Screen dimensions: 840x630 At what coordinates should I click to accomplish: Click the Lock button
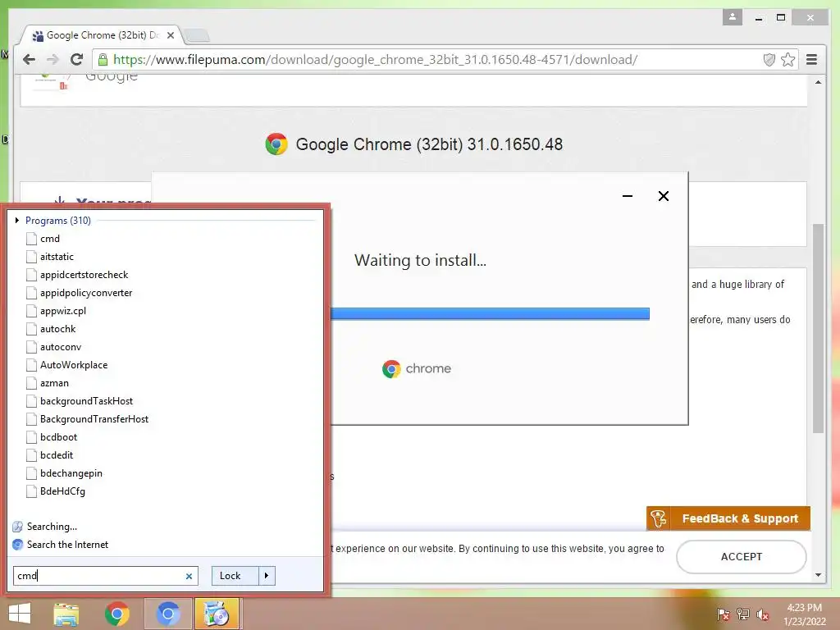pos(235,576)
